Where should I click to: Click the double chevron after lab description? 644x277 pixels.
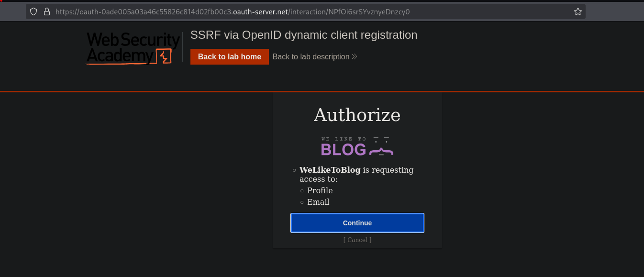click(x=355, y=56)
